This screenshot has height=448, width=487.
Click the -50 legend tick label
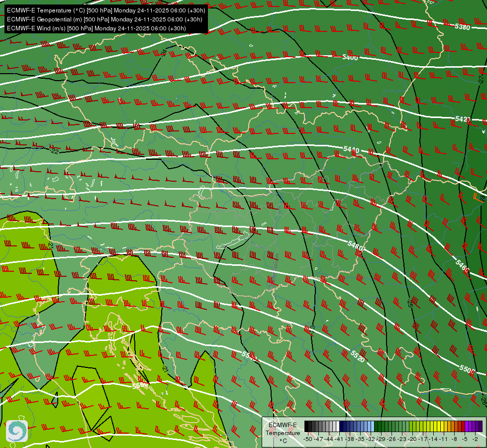click(308, 440)
